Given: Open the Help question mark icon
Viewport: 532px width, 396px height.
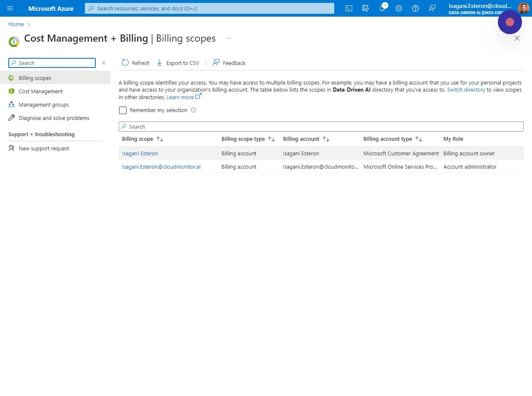Looking at the screenshot, I should (x=415, y=8).
